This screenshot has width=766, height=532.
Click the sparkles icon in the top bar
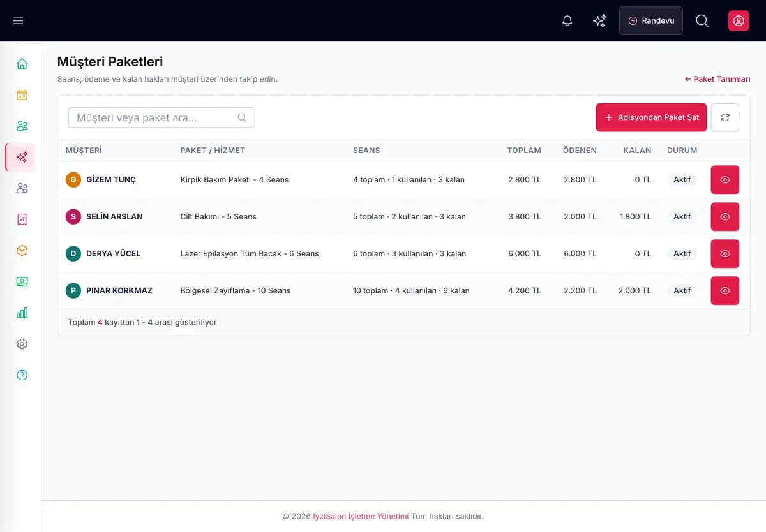(x=599, y=21)
